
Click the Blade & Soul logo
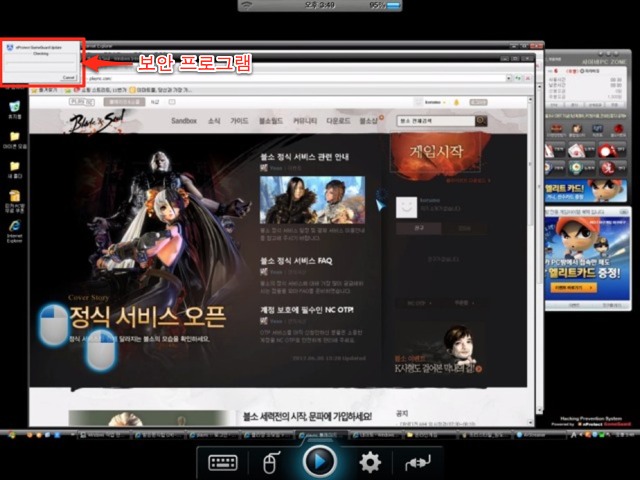pyautogui.click(x=97, y=121)
